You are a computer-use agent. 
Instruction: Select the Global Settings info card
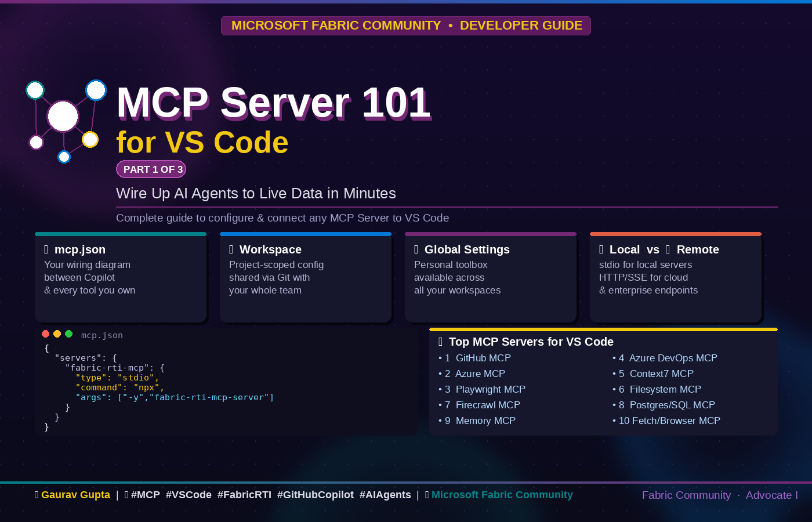[491, 277]
